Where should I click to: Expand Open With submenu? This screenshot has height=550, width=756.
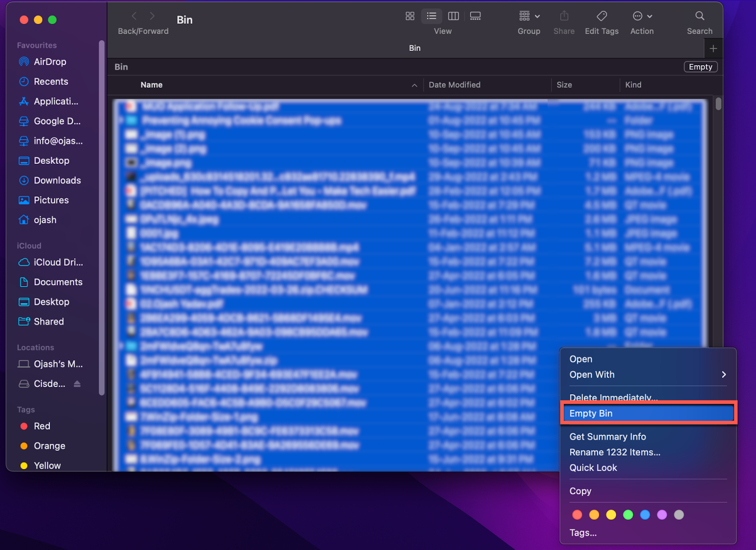pos(648,375)
